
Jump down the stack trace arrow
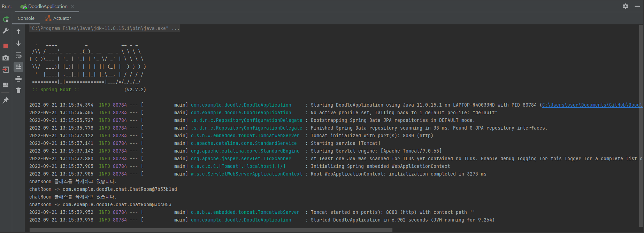[18, 43]
